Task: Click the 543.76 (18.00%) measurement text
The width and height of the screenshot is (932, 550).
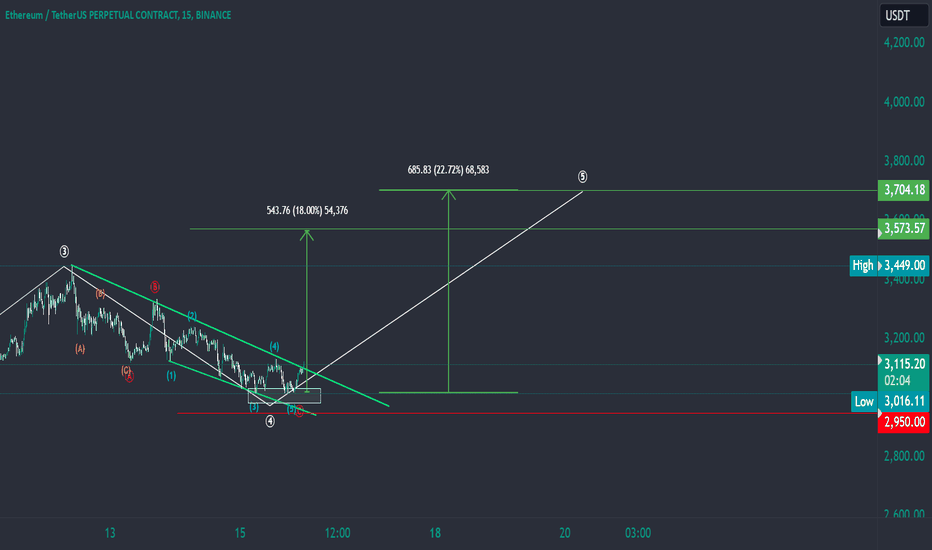Action: [x=307, y=210]
